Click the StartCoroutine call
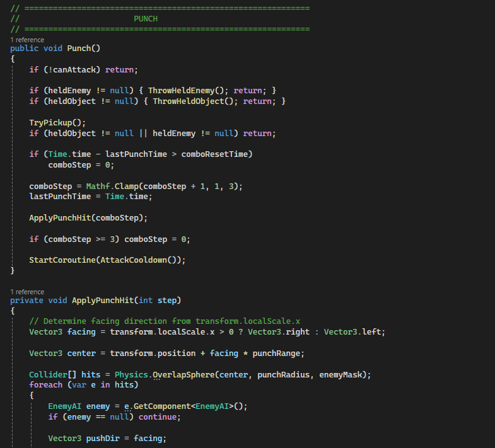The width and height of the screenshot is (495, 448). click(x=62, y=260)
